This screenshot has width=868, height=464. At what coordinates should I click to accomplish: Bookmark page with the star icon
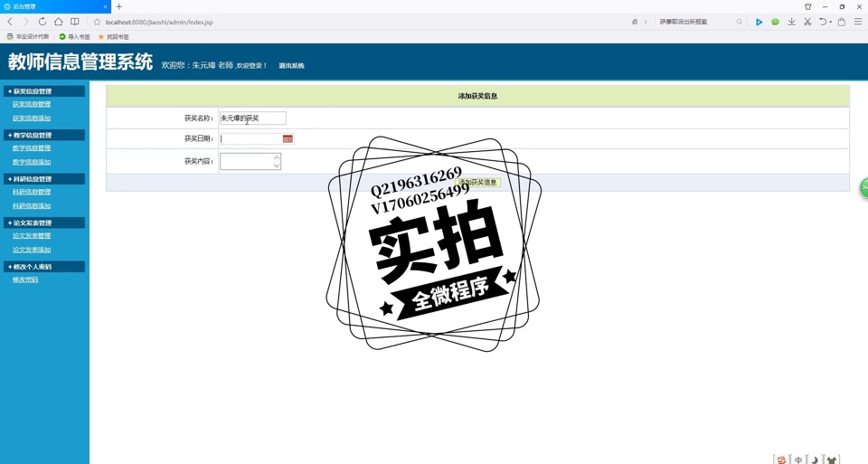point(97,22)
